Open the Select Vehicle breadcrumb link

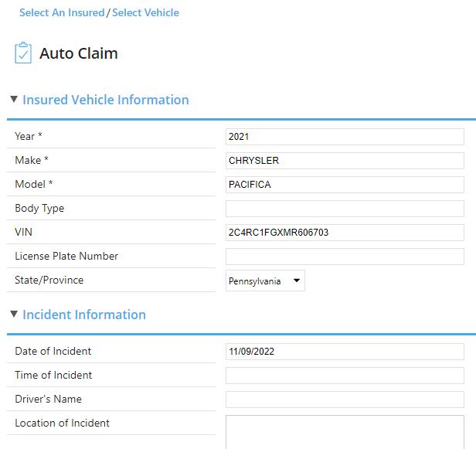(145, 13)
